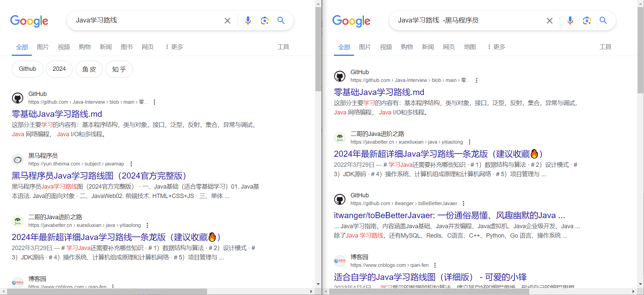This screenshot has width=644, height=295.
Task: Click the 黑马程序员 site favicon
Action: (18, 160)
